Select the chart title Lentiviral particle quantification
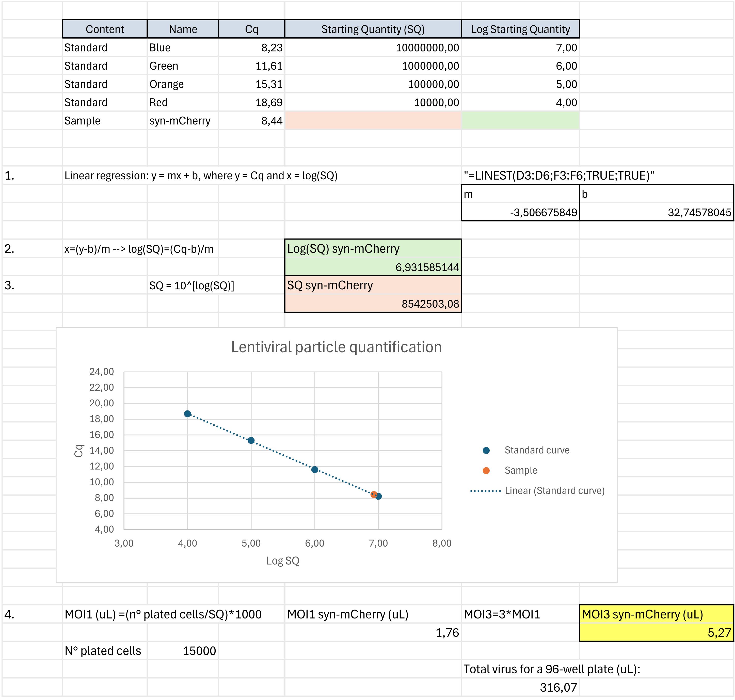The width and height of the screenshot is (735, 700). [336, 347]
